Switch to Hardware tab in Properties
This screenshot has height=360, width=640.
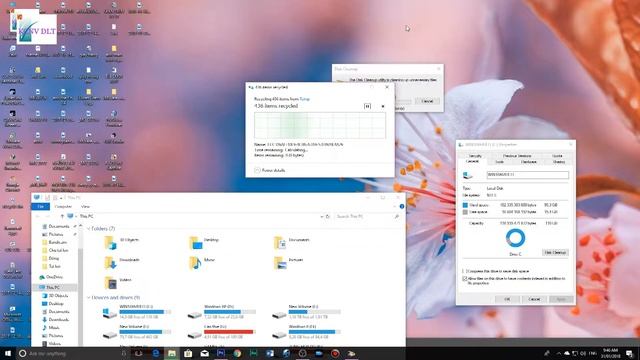[x=529, y=162]
